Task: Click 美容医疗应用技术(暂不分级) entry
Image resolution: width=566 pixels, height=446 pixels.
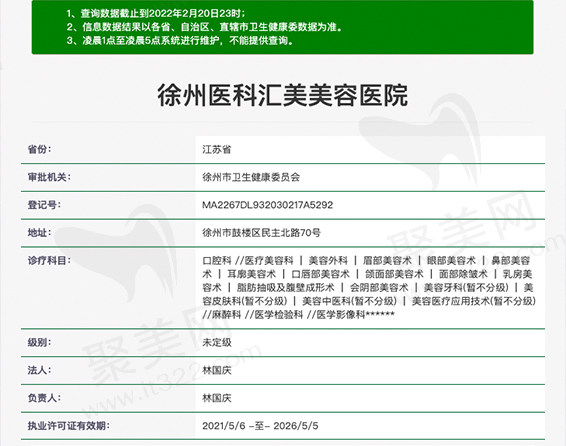Action: [x=474, y=301]
